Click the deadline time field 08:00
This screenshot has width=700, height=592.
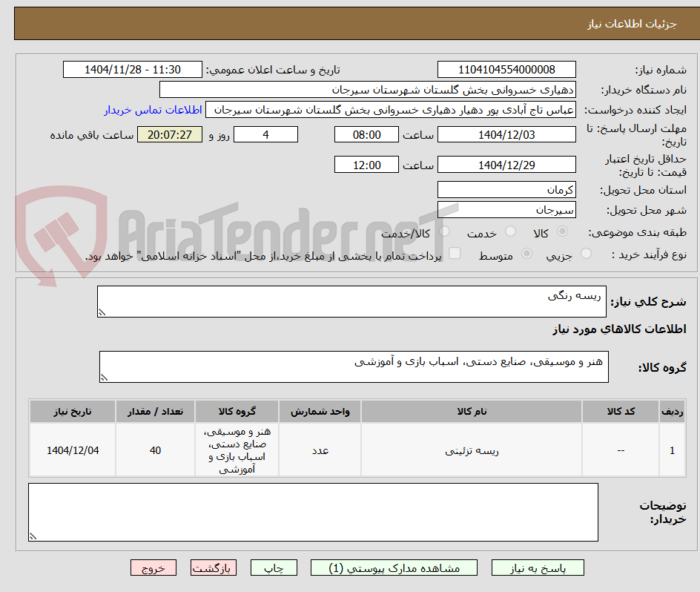tap(366, 134)
